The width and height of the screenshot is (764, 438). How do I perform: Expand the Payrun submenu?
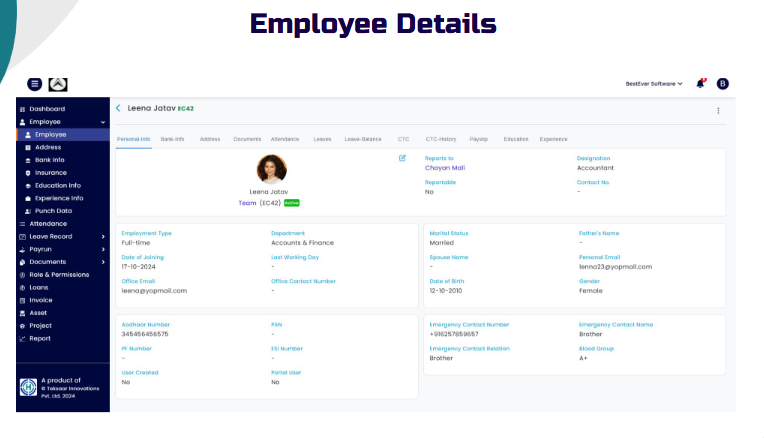point(103,249)
